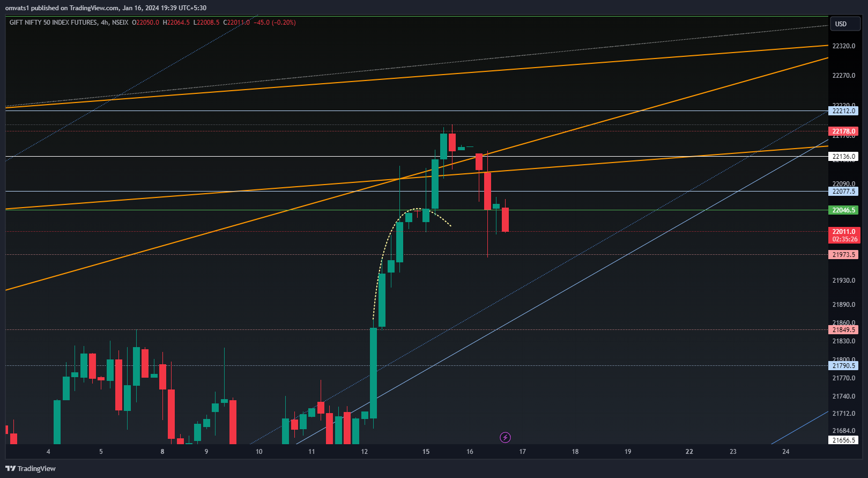
Task: Click date 9 on time axis
Action: (206, 452)
